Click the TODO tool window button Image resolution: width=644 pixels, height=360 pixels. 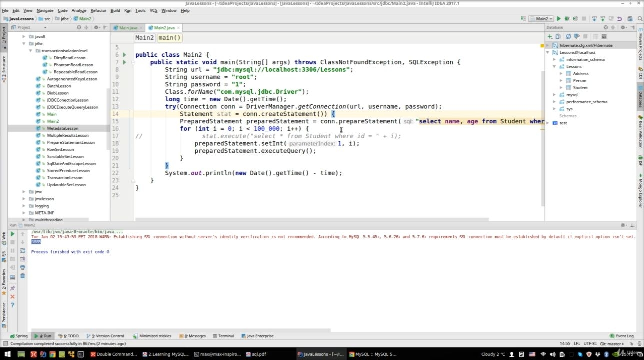pyautogui.click(x=69, y=336)
